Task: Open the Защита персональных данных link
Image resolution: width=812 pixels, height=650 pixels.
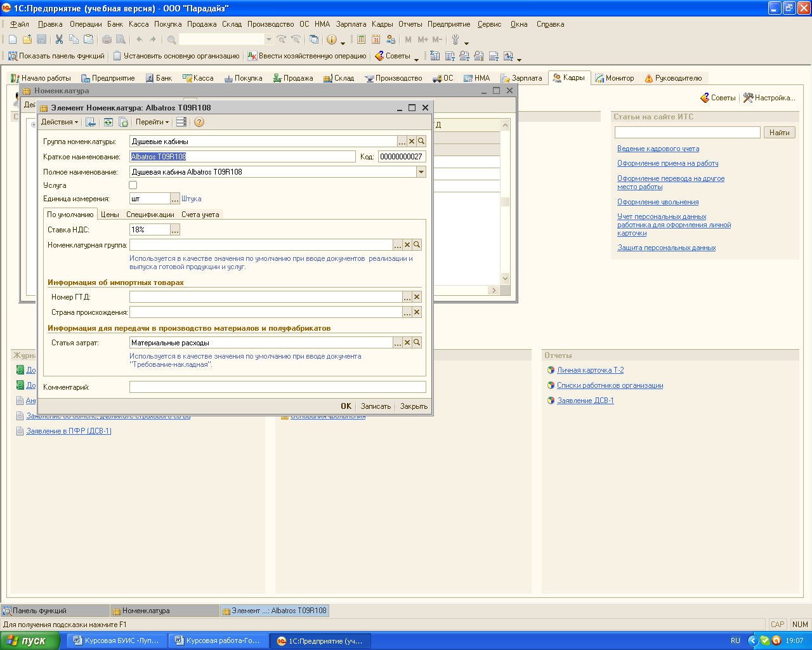Action: 666,248
